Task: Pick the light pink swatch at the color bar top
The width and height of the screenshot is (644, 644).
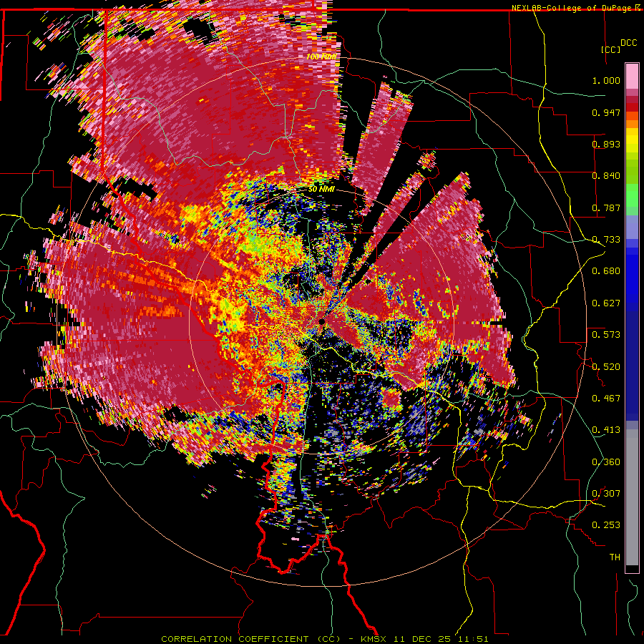Action: [632, 77]
